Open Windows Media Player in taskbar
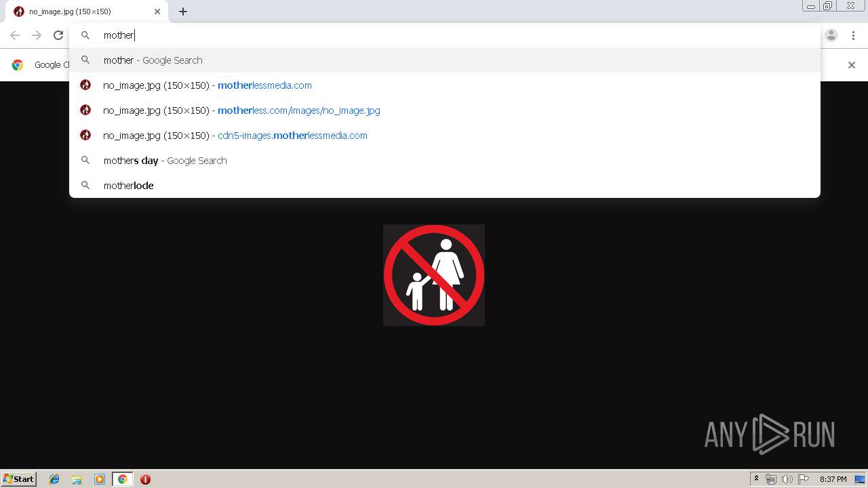This screenshot has height=488, width=868. [100, 479]
